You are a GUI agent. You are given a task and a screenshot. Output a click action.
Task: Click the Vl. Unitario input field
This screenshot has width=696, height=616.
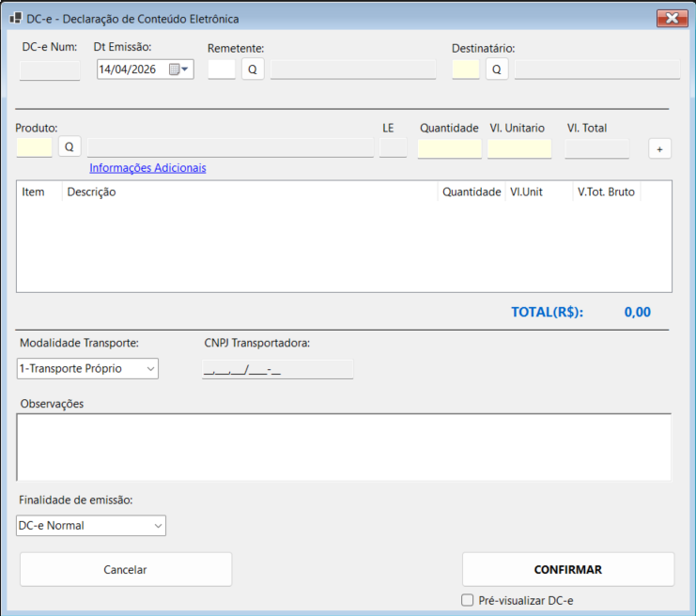click(x=519, y=148)
